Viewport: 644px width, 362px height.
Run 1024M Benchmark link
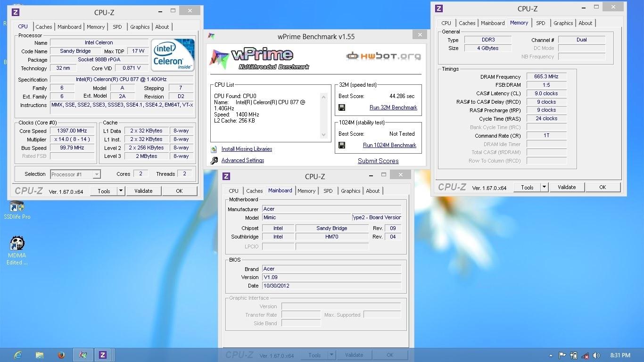(389, 145)
